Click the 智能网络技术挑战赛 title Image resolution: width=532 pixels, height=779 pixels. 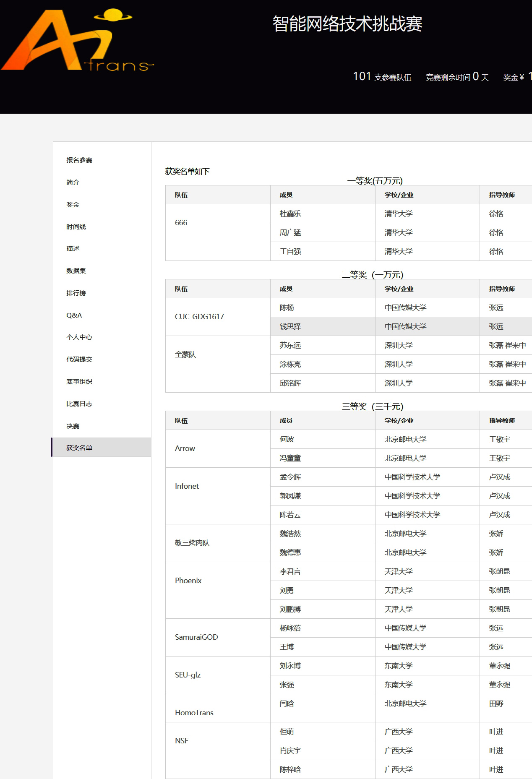click(347, 24)
